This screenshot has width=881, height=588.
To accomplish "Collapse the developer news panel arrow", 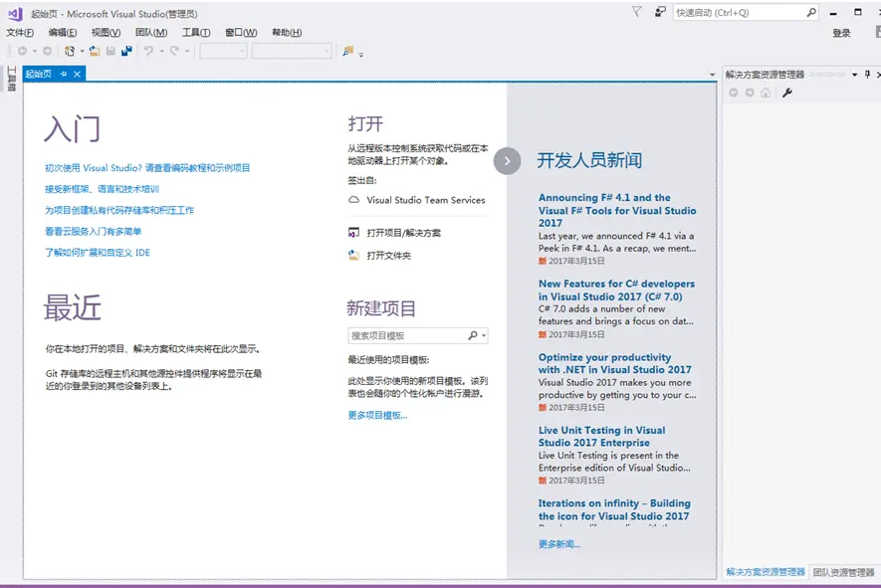I will 507,160.
